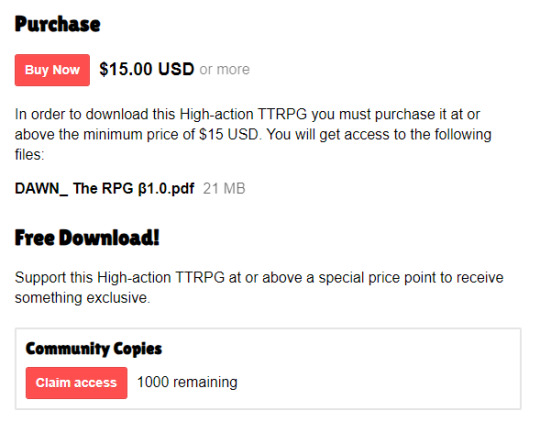Click the "minimum price of $15 USD" phrase
This screenshot has width=540, height=422.
pyautogui.click(x=171, y=134)
